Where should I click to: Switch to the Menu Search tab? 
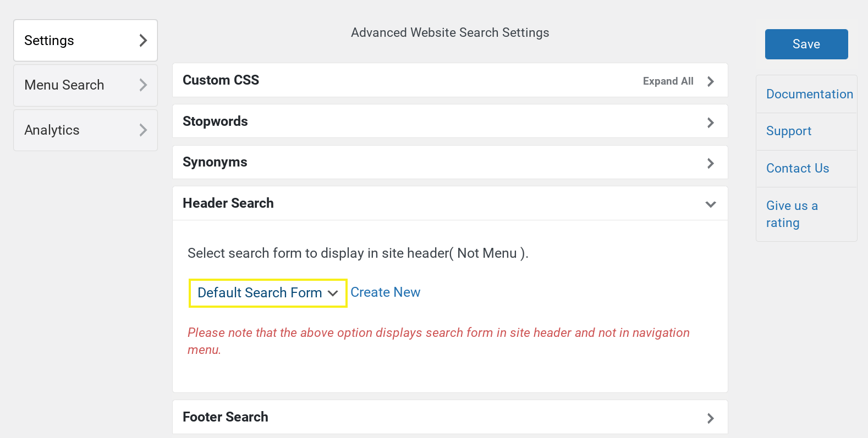64,85
